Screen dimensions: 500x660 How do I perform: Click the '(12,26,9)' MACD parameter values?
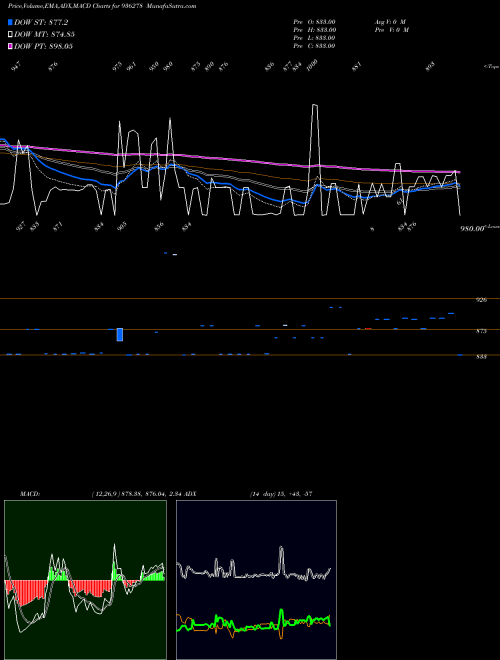pyautogui.click(x=105, y=494)
